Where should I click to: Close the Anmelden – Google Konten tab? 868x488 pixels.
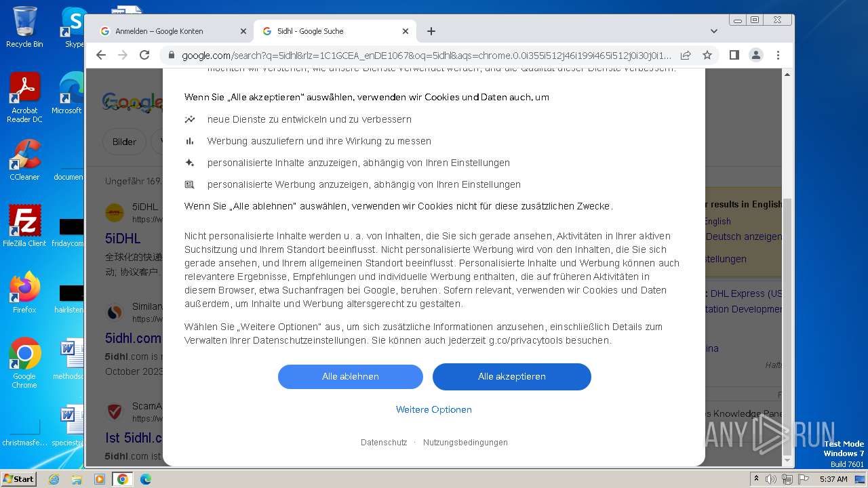coord(243,31)
